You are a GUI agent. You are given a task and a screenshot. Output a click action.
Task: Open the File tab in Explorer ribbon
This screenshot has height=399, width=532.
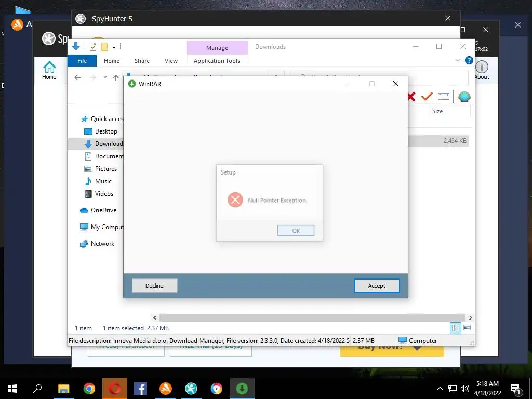(82, 61)
